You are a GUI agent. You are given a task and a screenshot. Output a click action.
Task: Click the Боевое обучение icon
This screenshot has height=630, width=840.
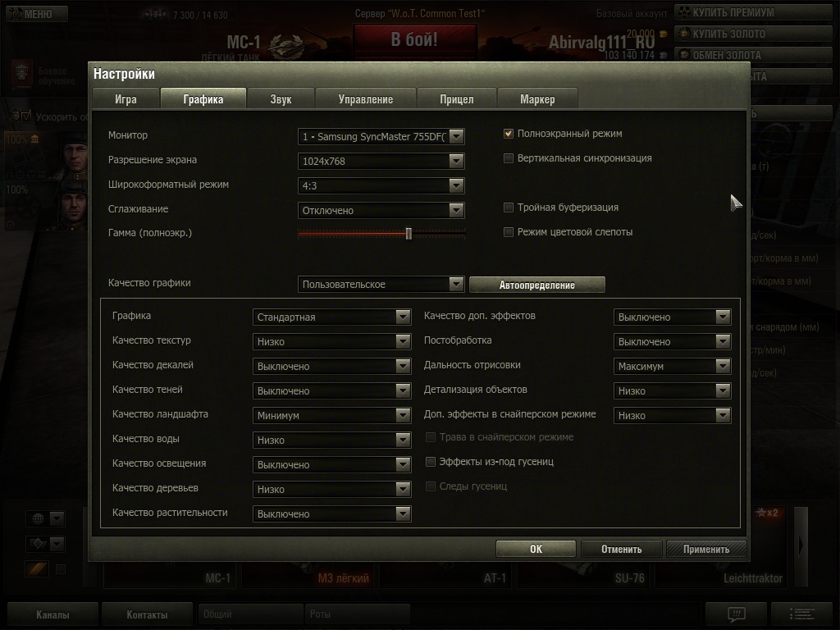tap(21, 73)
